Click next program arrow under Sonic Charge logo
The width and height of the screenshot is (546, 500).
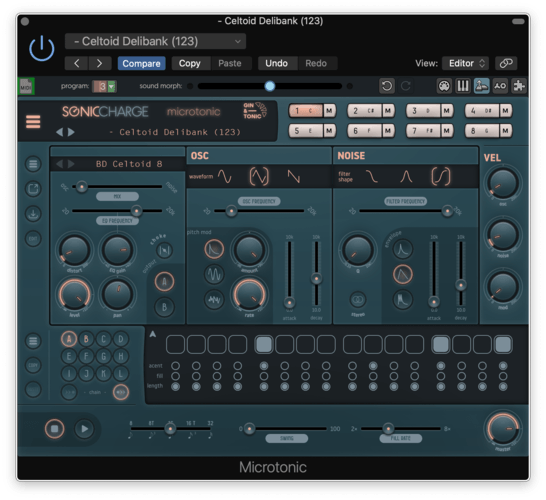(x=71, y=132)
